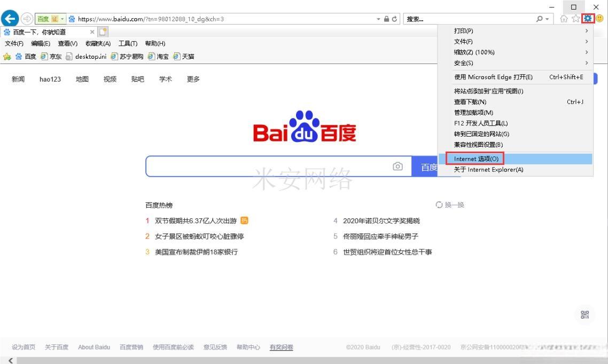Open the 苏宁易购 favorites bar shortcut
Viewport: 608px width, 364px height.
[x=127, y=57]
